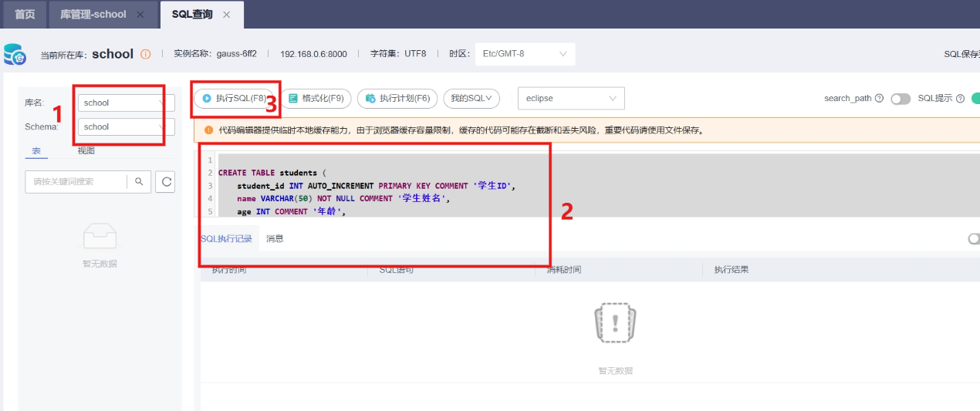
Task: Click the student_id INT AUTO_INCREMENT code line
Action: click(x=376, y=186)
